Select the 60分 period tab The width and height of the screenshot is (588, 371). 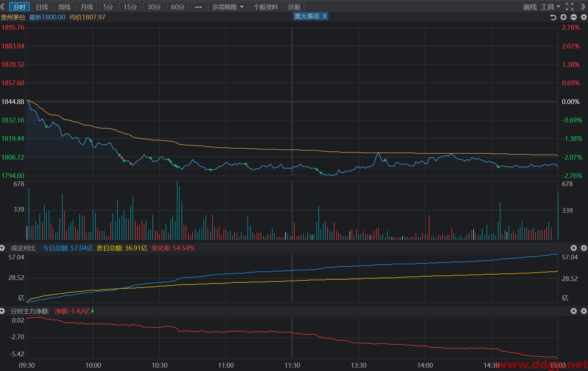[178, 7]
